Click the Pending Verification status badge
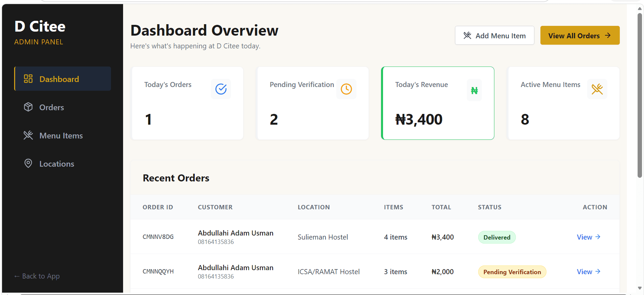Screen dimensions: 644x295 pyautogui.click(x=512, y=272)
